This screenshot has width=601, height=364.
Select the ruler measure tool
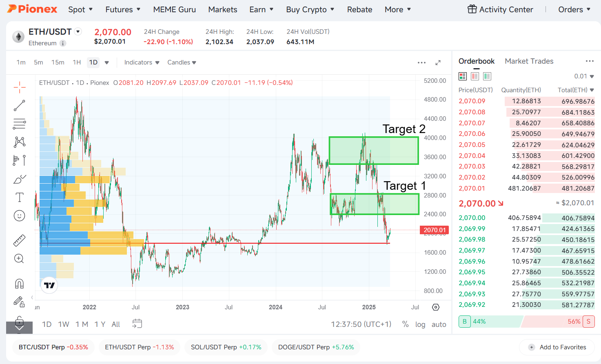pyautogui.click(x=19, y=240)
